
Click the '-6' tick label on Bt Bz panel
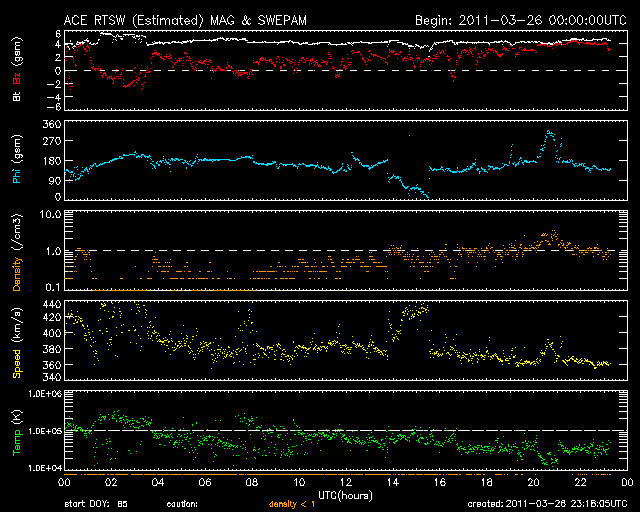pos(54,107)
